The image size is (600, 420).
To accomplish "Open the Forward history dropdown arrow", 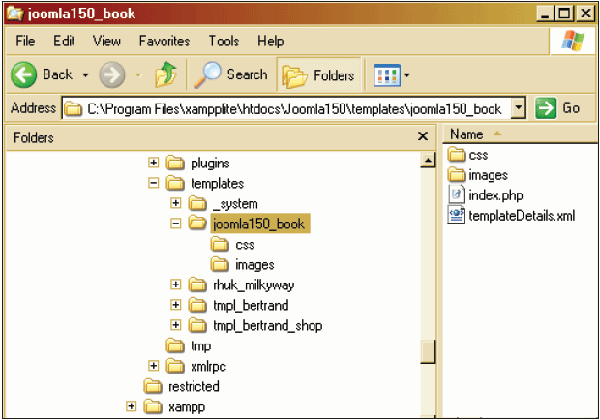I will pyautogui.click(x=138, y=75).
